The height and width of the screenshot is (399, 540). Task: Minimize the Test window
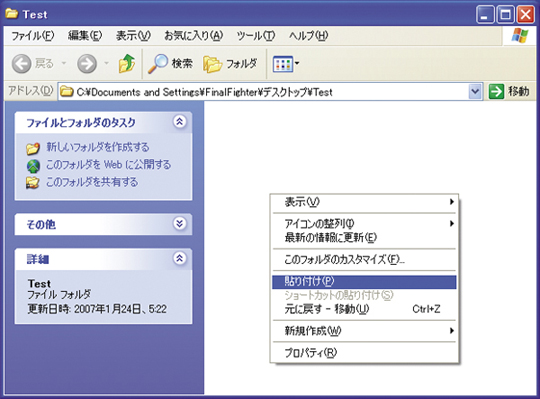(485, 14)
